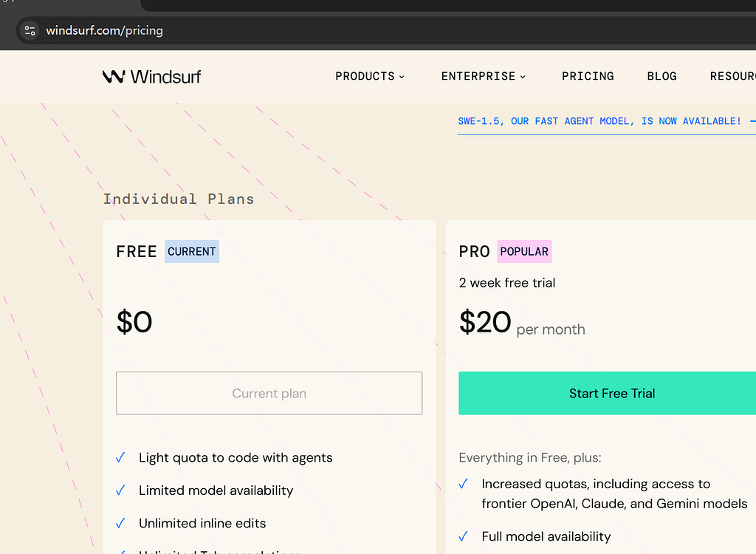The image size is (756, 554).
Task: Expand the Products dropdown menu
Action: coord(370,76)
